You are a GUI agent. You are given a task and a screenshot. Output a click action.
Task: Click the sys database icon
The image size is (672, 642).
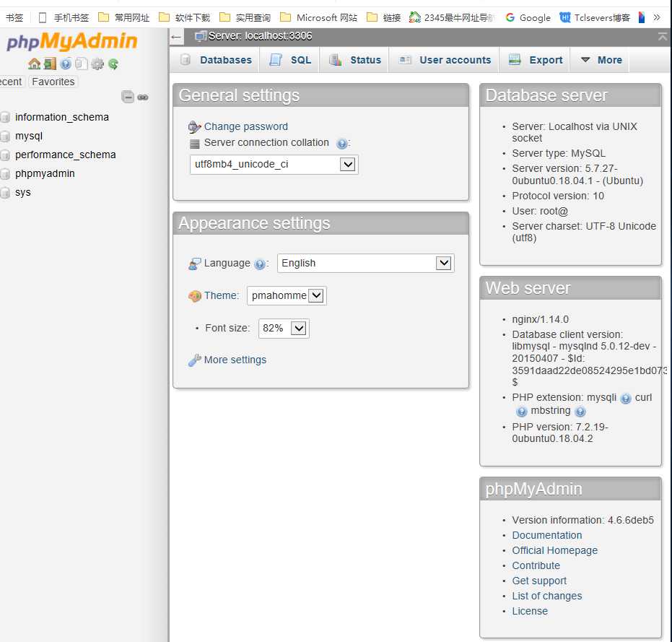[5, 193]
